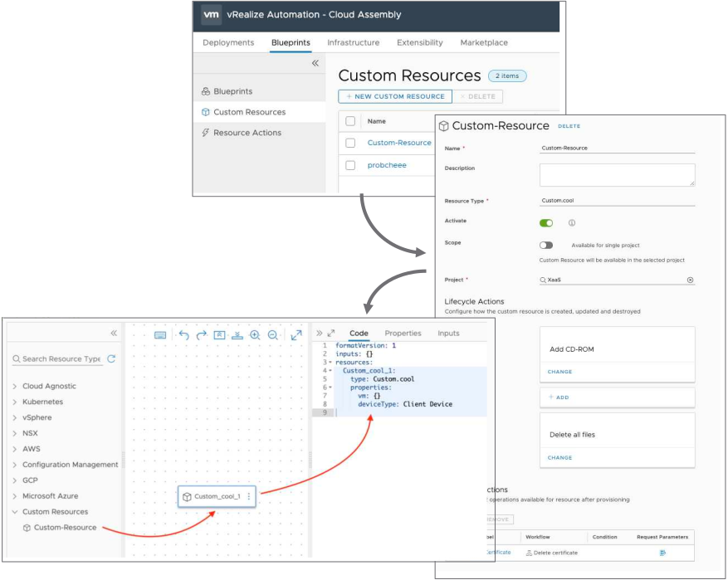Tick the checkbox next to probcheee
This screenshot has width=728, height=580.
pyautogui.click(x=350, y=165)
